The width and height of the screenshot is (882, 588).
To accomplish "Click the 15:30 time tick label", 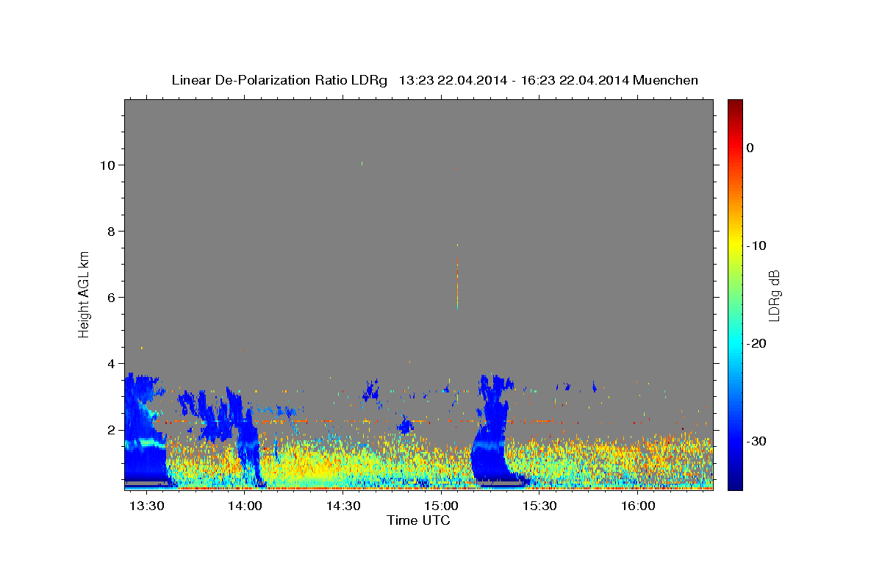I will [539, 506].
